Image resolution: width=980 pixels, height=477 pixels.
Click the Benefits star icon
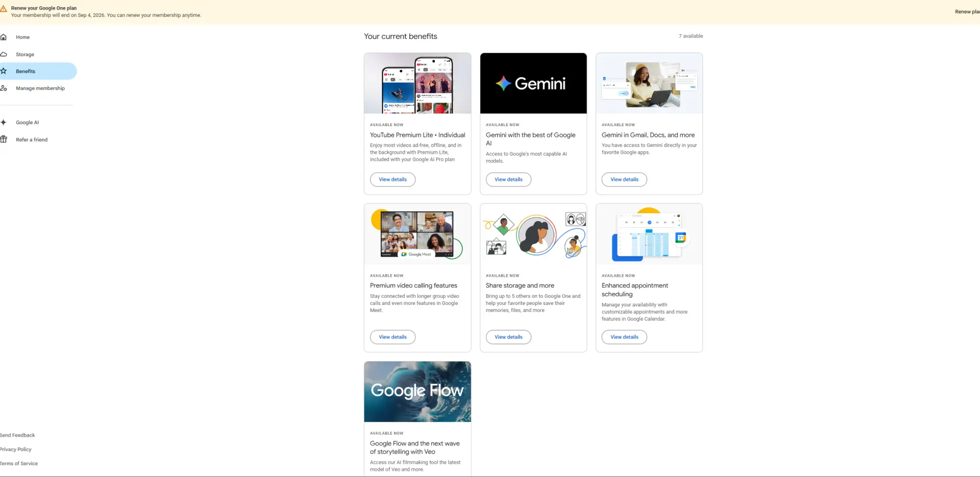pyautogui.click(x=3, y=71)
